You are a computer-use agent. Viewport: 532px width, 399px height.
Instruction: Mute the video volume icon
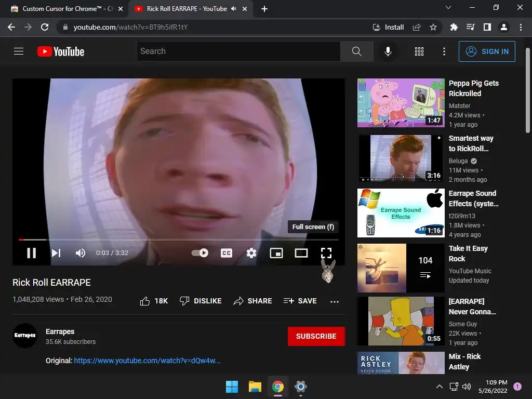(81, 253)
